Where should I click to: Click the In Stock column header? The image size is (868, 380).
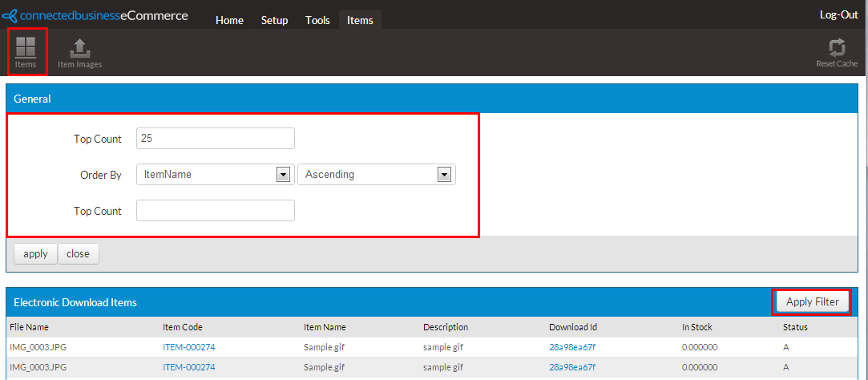(697, 327)
